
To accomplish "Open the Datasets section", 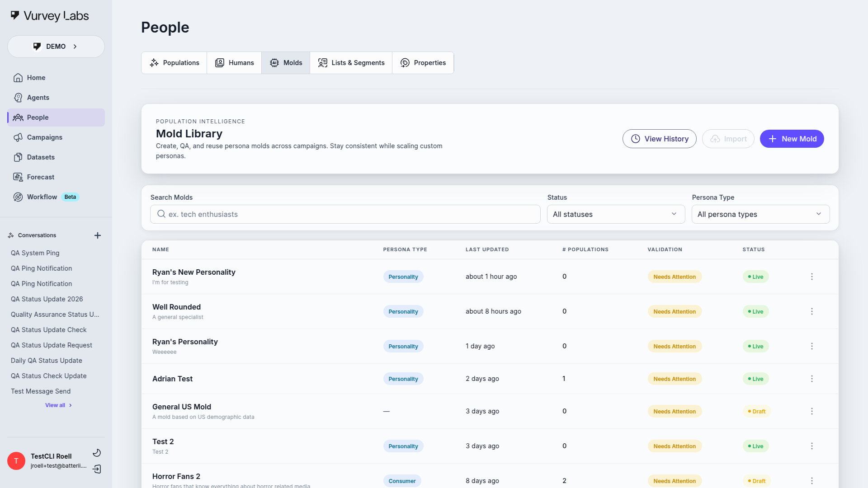I will point(41,157).
